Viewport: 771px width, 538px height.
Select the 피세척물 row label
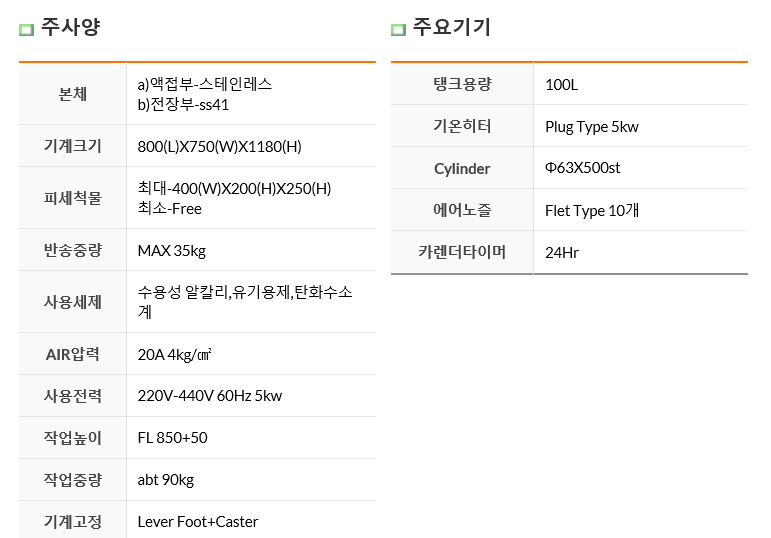tap(73, 198)
